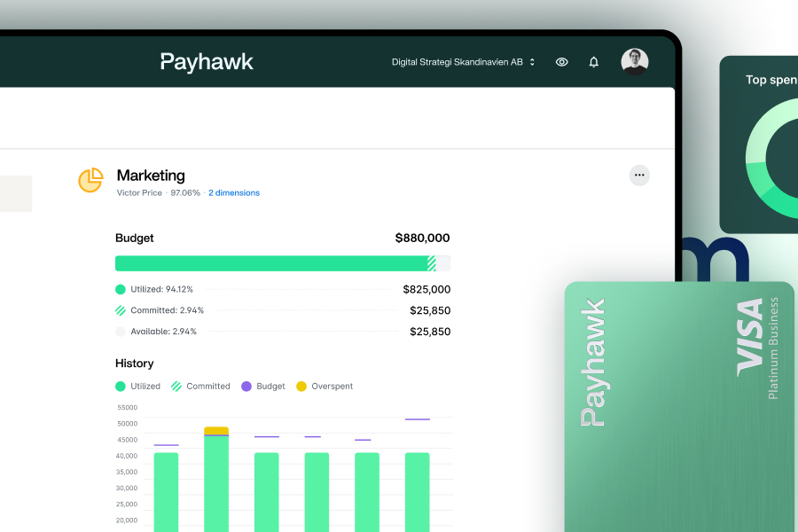Click the Committed 2.94% striped icon
This screenshot has width=798, height=532.
tap(121, 310)
